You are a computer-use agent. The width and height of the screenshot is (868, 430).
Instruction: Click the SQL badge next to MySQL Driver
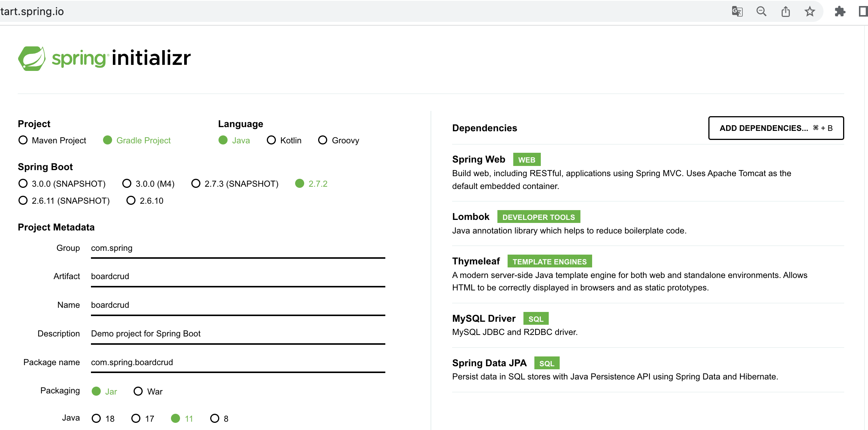[536, 319]
